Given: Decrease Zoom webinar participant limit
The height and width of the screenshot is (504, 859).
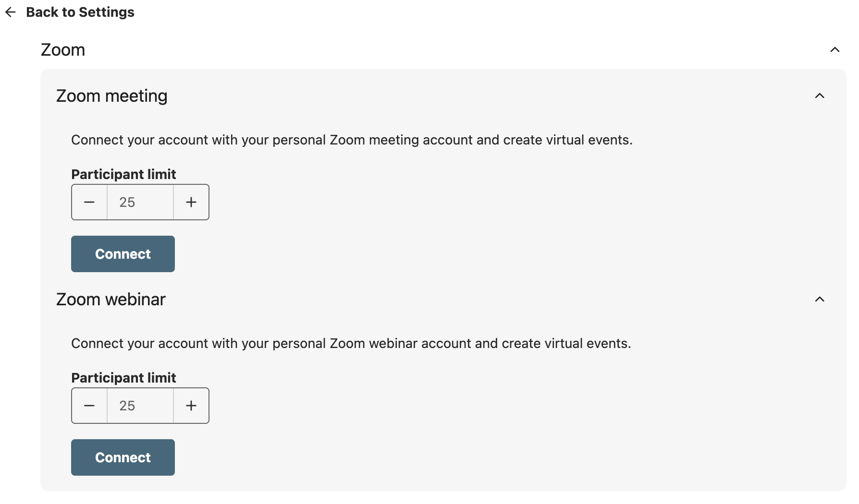Looking at the screenshot, I should coord(89,406).
